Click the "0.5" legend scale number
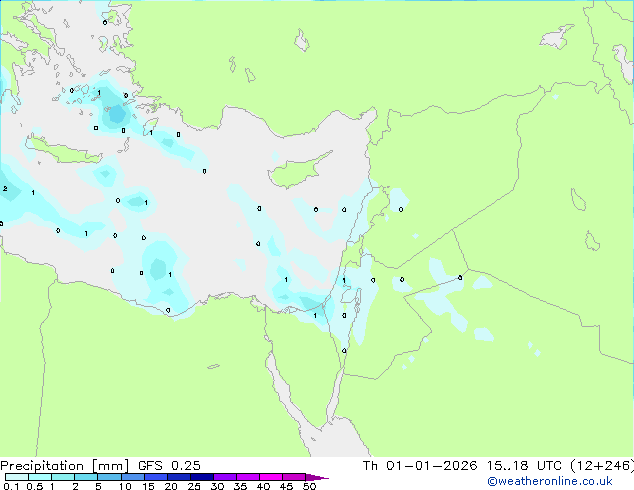The height and width of the screenshot is (490, 634). tap(35, 486)
